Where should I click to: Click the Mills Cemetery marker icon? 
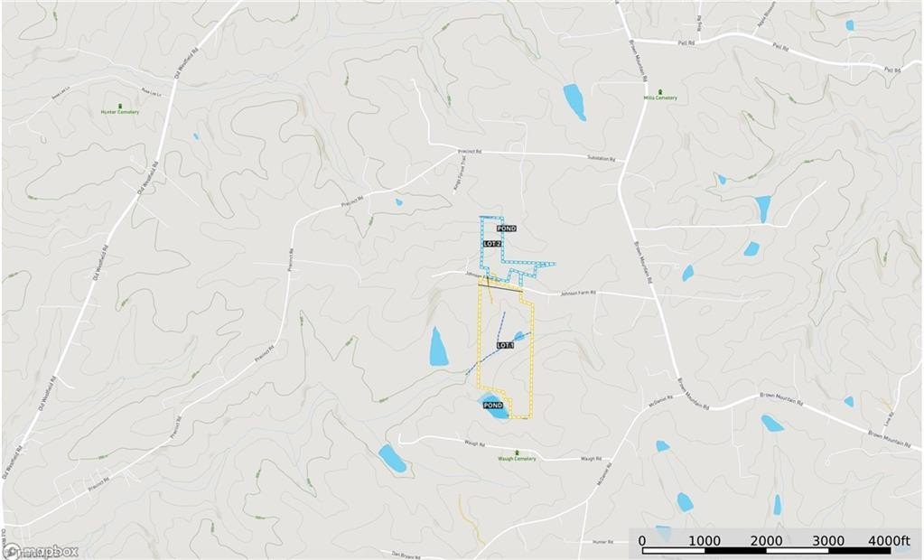coord(660,91)
